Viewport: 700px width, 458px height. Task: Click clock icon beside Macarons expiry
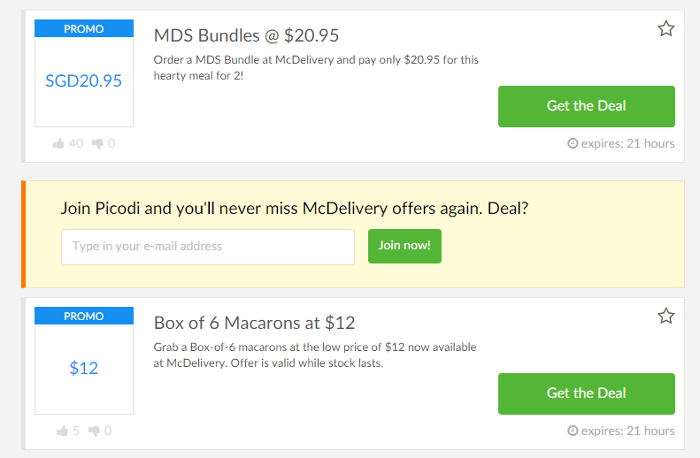coord(572,431)
